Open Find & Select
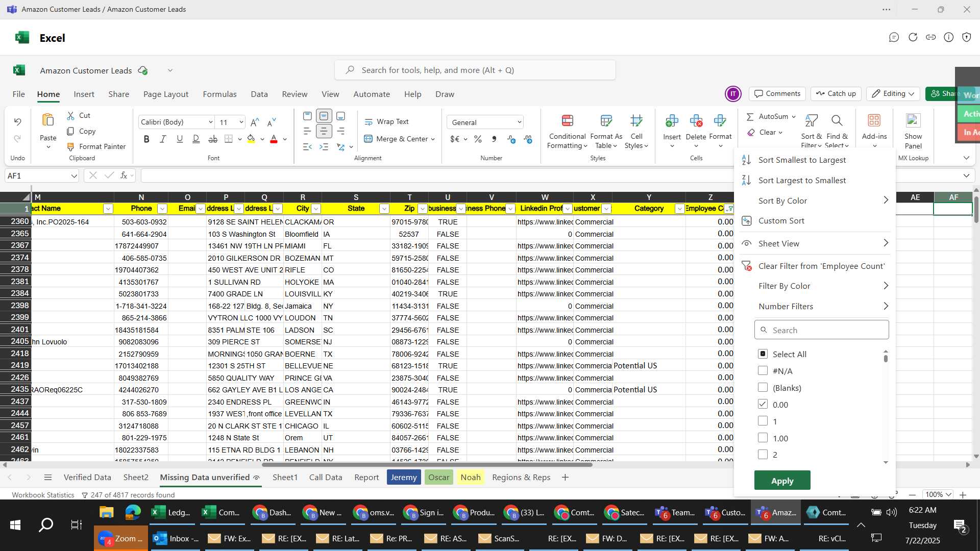The height and width of the screenshot is (551, 980). (837, 132)
